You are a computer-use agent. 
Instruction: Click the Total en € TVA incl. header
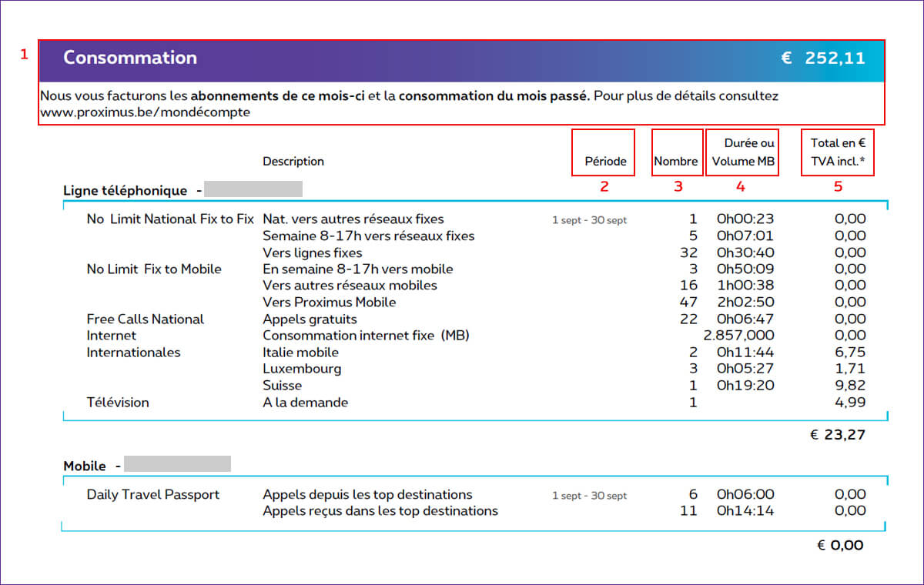[838, 152]
